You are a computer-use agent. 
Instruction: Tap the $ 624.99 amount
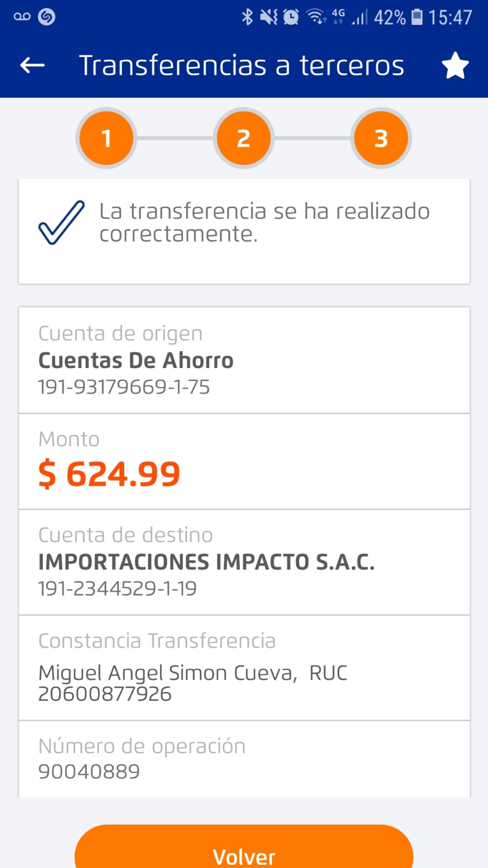tap(109, 474)
